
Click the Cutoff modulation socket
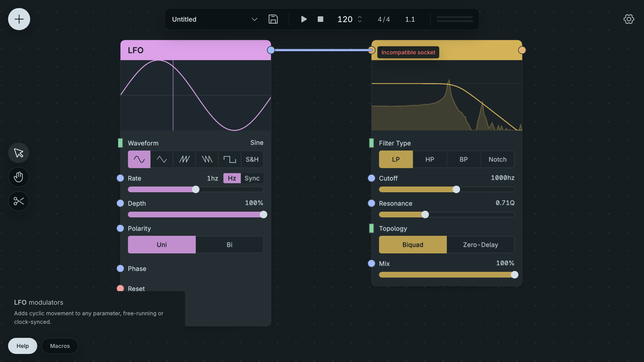pyautogui.click(x=371, y=178)
